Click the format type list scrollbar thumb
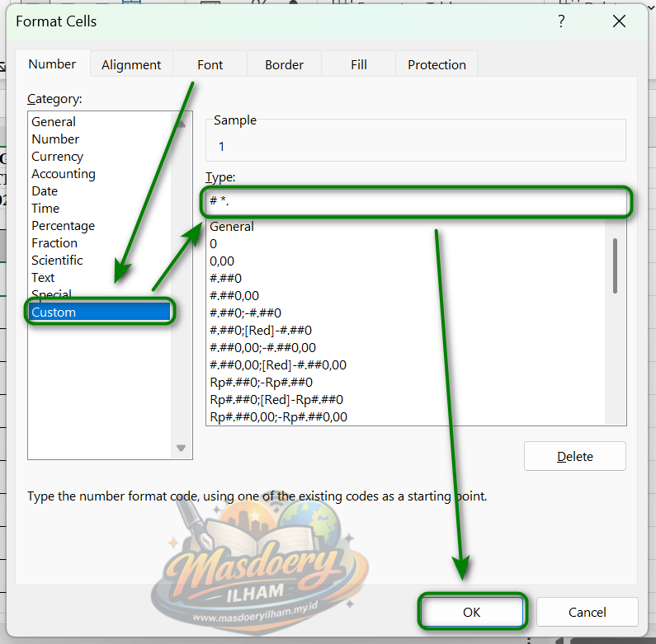Viewport: 656px width, 644px height. pyautogui.click(x=615, y=266)
